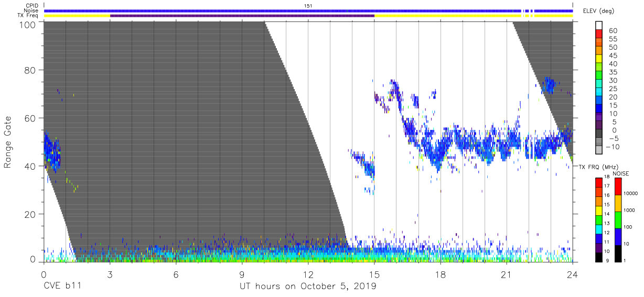Click the 100 tick on Range Gate axis
Viewport: 644px width, 297px height.
point(28,24)
